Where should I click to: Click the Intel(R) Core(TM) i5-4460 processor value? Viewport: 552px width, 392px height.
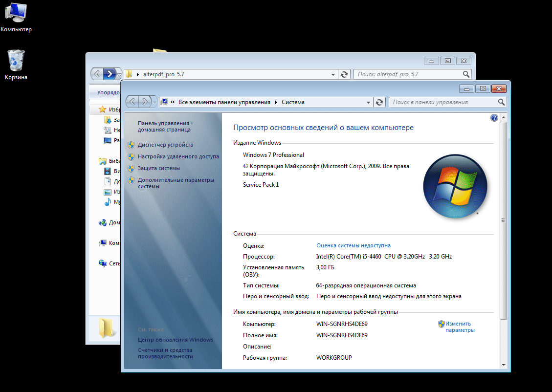coord(384,257)
